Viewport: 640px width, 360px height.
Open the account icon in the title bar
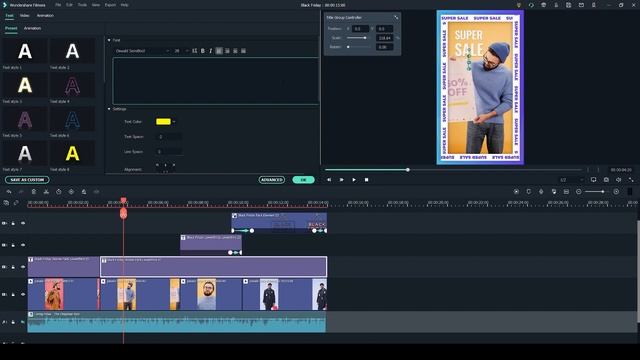click(x=556, y=5)
